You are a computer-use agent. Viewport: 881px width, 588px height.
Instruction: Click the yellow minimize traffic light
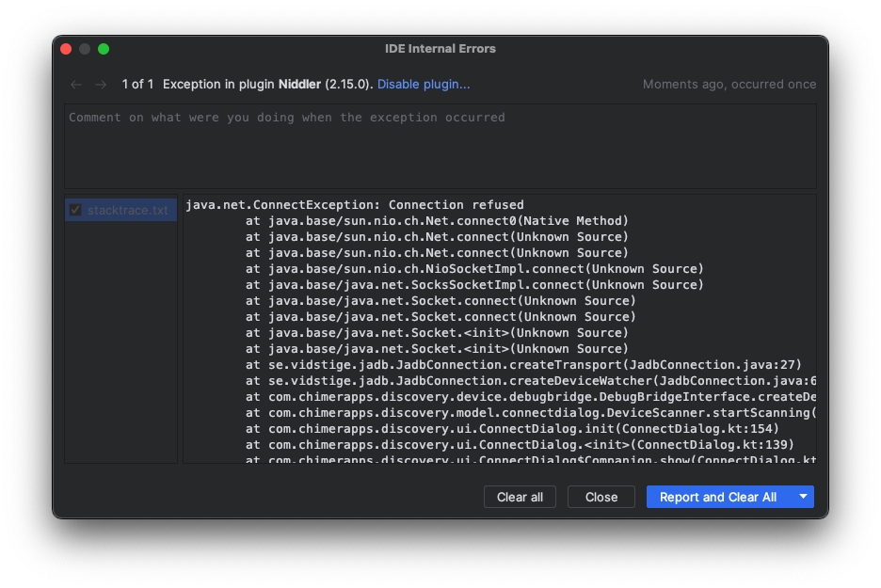coord(85,48)
